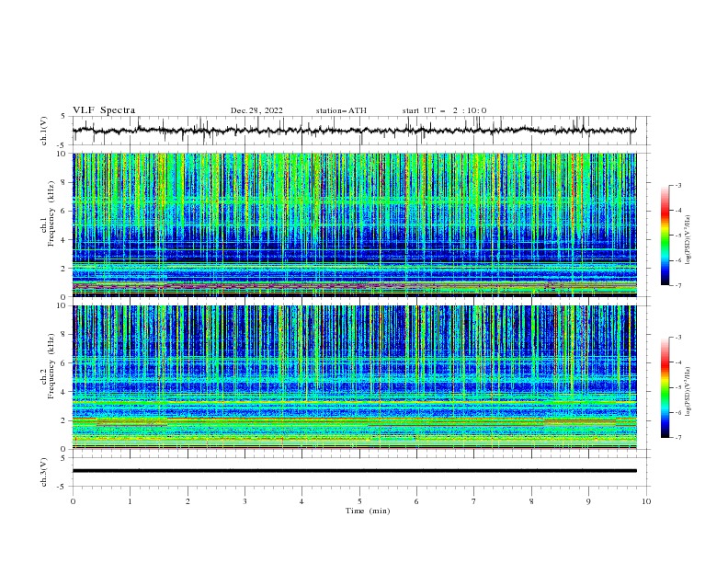
Task: Click time axis tick label '3'
Action: (245, 501)
